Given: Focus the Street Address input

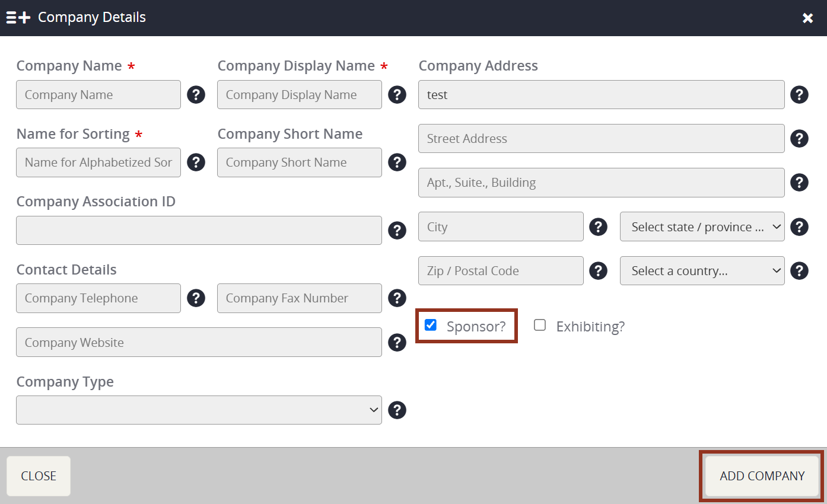Looking at the screenshot, I should (602, 139).
